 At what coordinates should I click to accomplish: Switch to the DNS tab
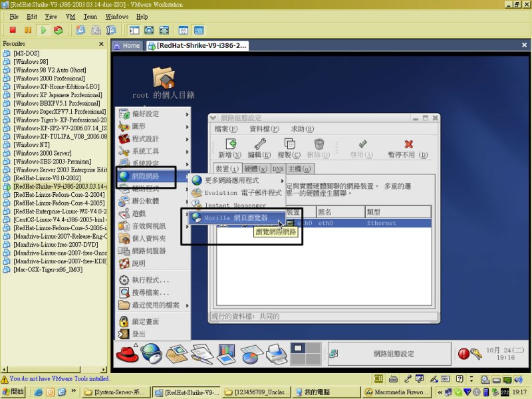[278, 169]
